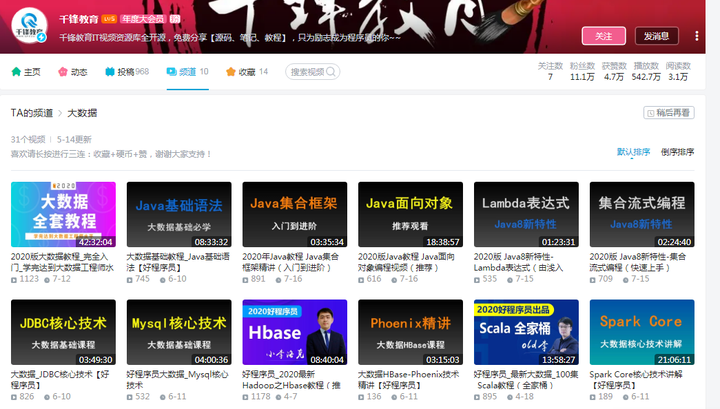Open the 集合流式编程 video thumbnail
This screenshot has width=720, height=409.
pos(642,214)
